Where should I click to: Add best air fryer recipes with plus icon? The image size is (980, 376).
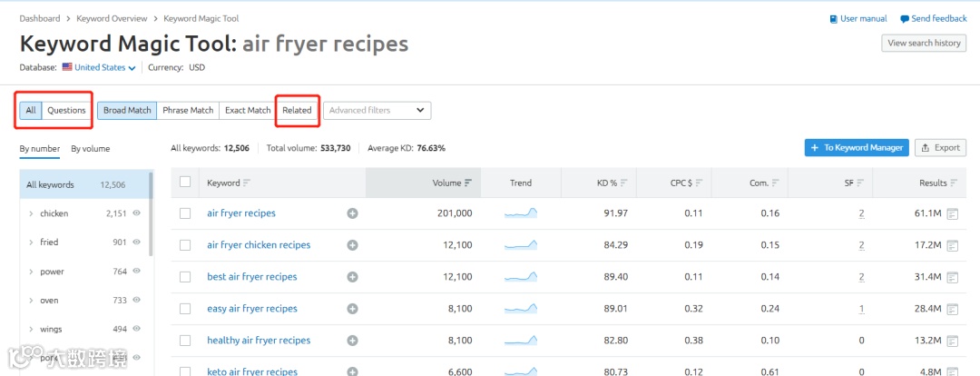pyautogui.click(x=352, y=277)
